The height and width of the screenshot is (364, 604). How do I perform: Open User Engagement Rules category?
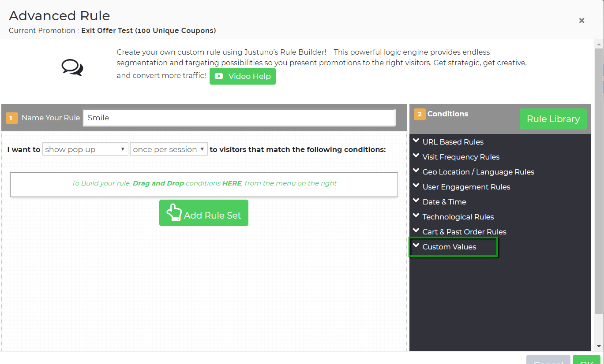coord(466,187)
